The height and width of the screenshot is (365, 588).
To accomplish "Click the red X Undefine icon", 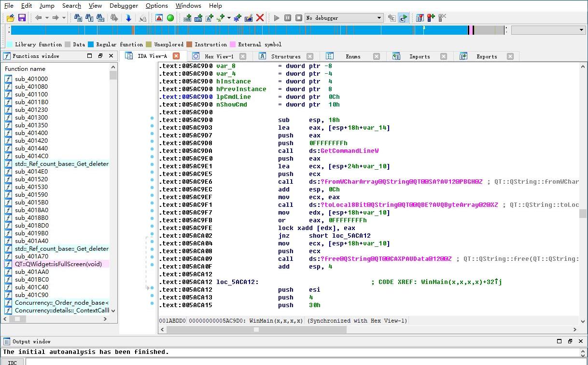I will coord(260,18).
